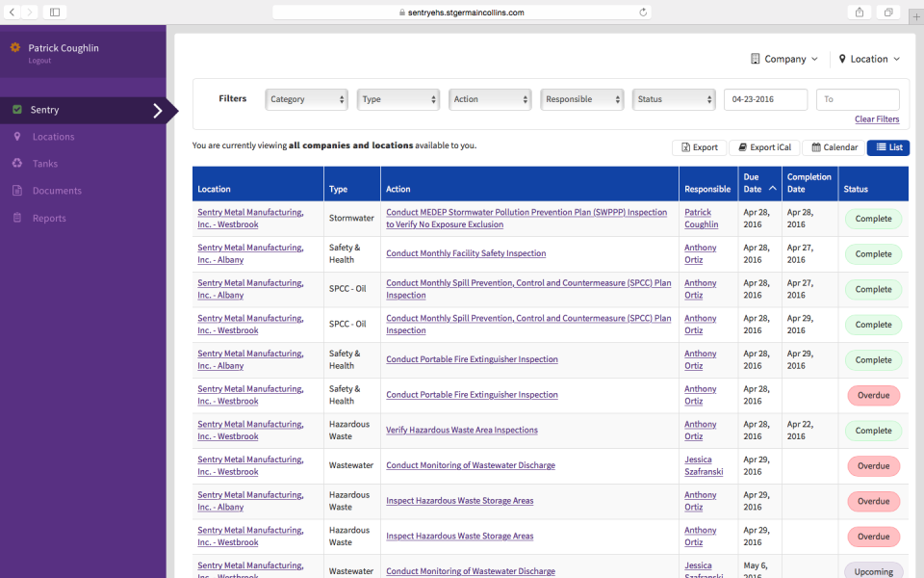Click the Patrick Coughlin responsible link
924x578 pixels.
coord(701,219)
